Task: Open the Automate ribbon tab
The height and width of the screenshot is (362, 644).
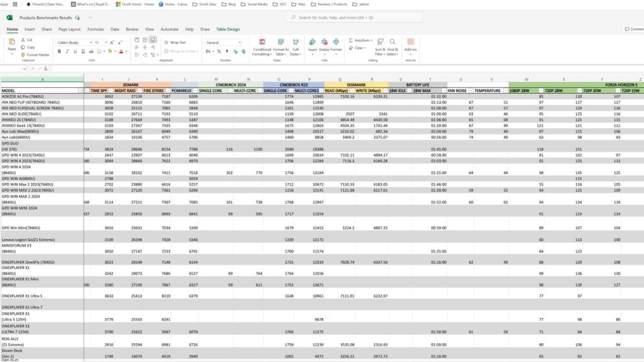Action: [169, 29]
